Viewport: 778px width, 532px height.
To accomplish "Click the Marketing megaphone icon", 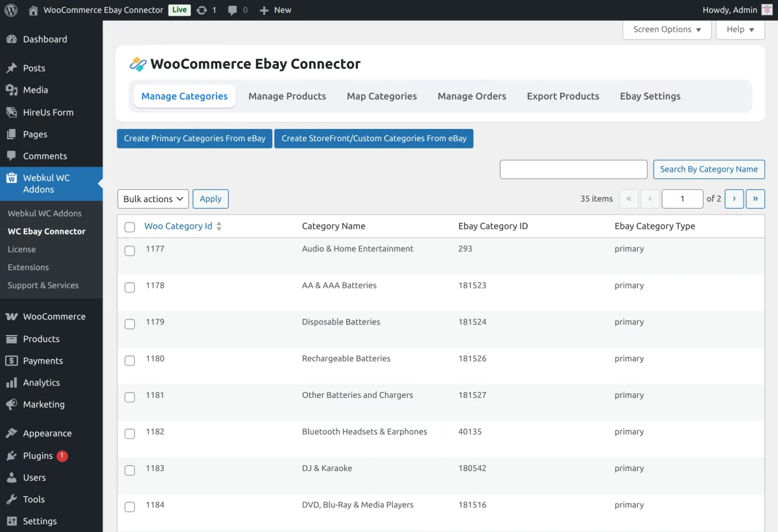I will pyautogui.click(x=12, y=404).
